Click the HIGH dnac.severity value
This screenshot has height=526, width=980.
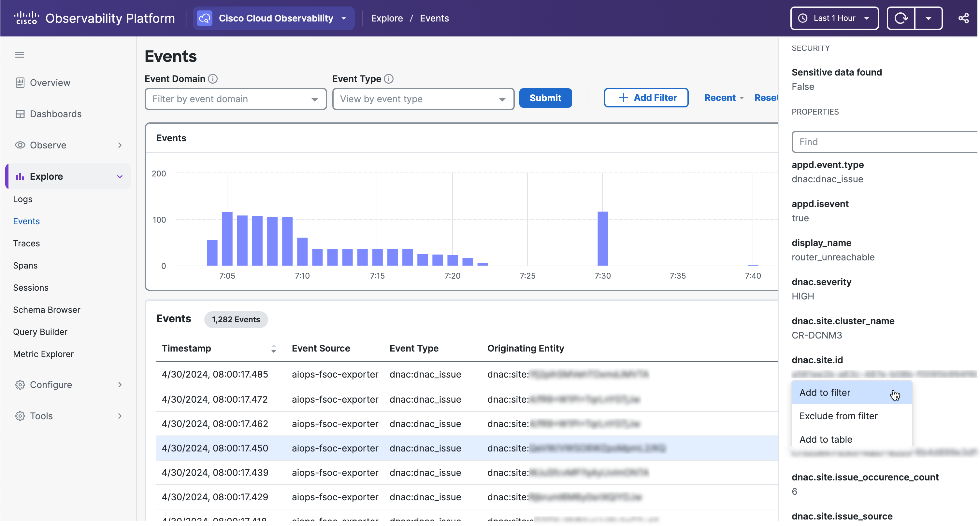803,296
